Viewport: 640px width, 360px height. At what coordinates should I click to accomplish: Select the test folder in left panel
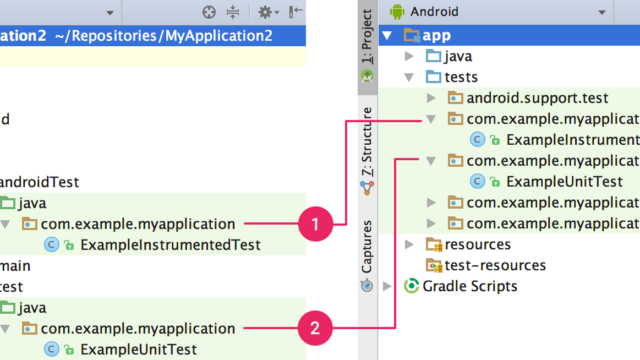[11, 287]
